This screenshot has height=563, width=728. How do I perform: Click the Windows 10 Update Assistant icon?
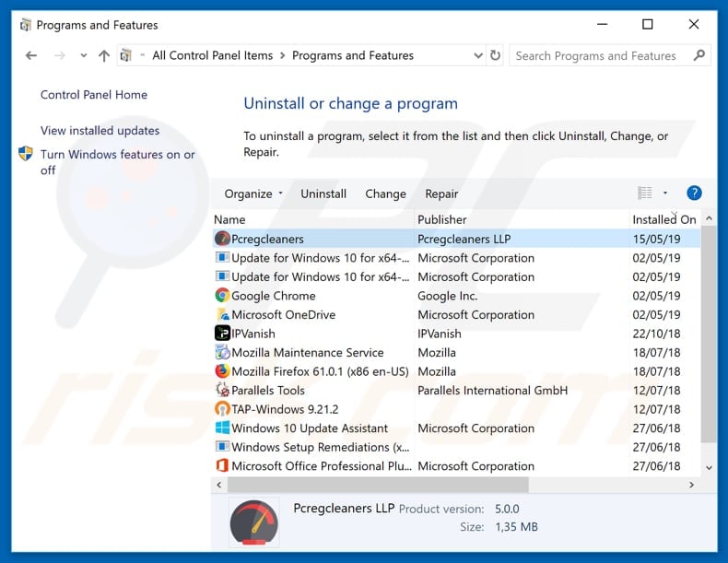pos(222,428)
